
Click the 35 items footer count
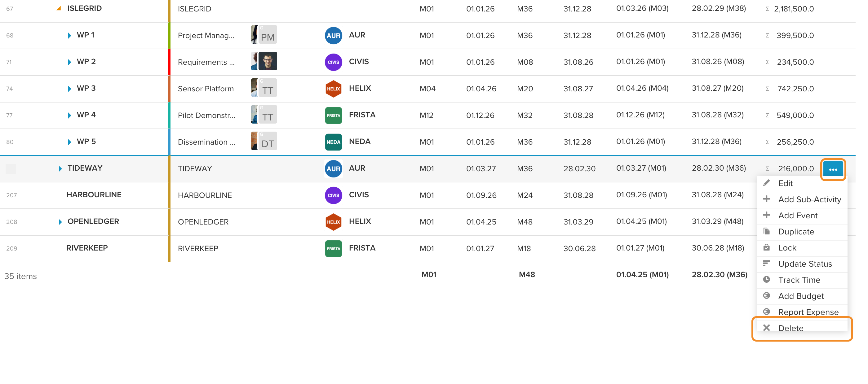20,276
